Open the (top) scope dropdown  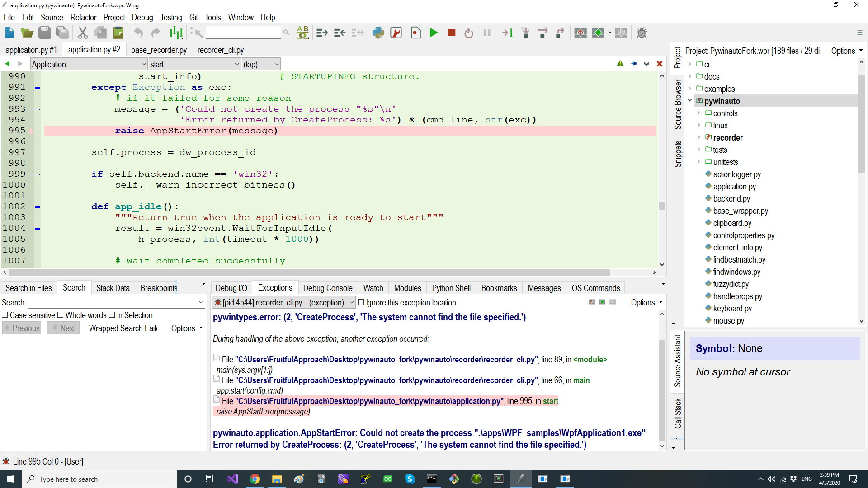261,64
